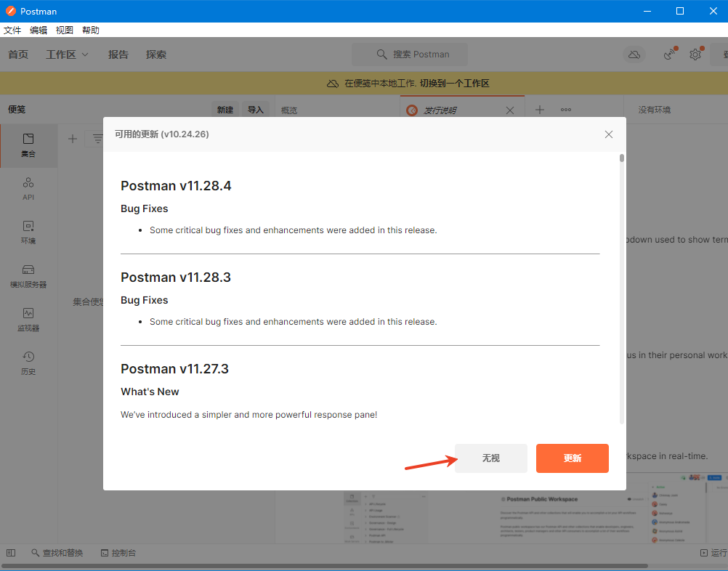This screenshot has height=571, width=728.
Task: Click the cloud sync status icon
Action: [634, 54]
